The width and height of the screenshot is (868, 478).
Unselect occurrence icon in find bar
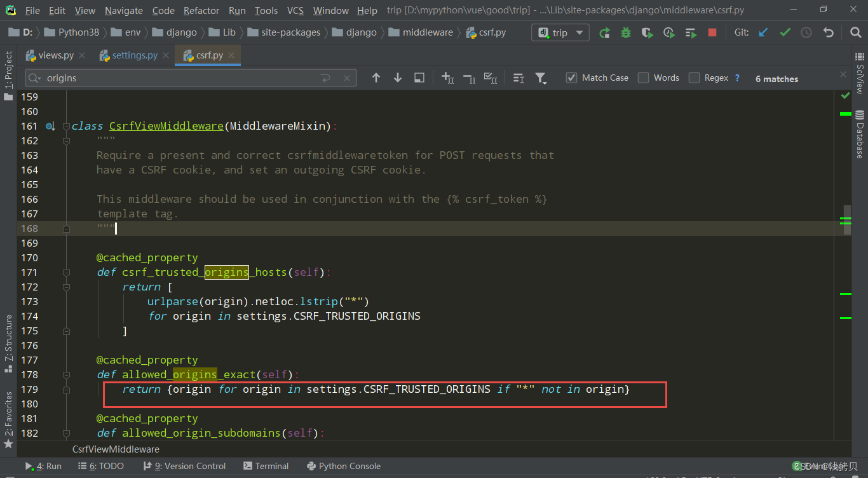click(469, 78)
